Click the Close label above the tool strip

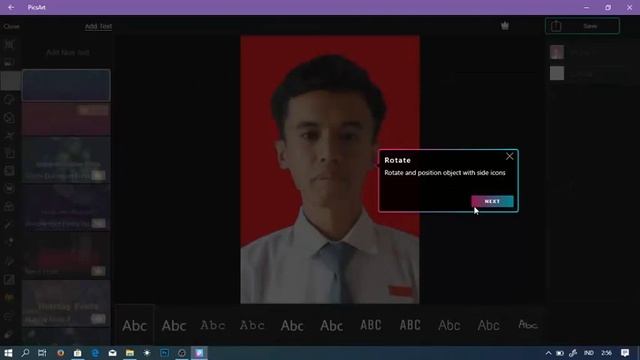[11, 27]
